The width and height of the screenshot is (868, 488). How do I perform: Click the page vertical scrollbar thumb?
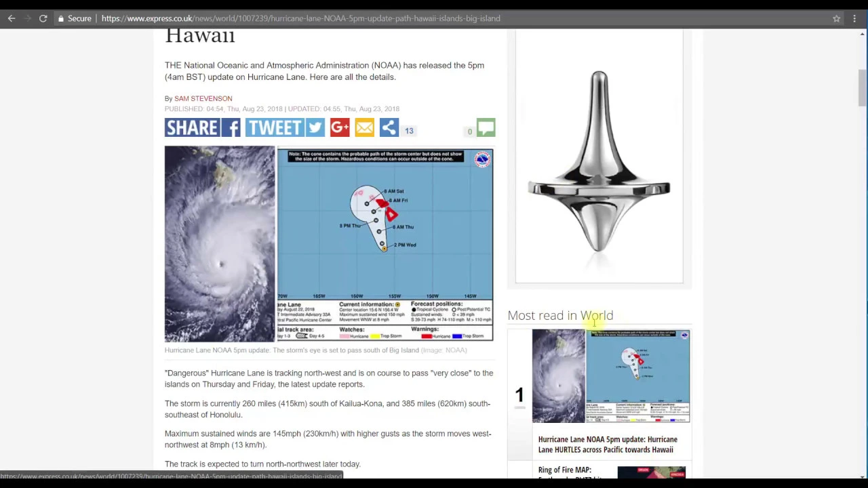[863, 88]
